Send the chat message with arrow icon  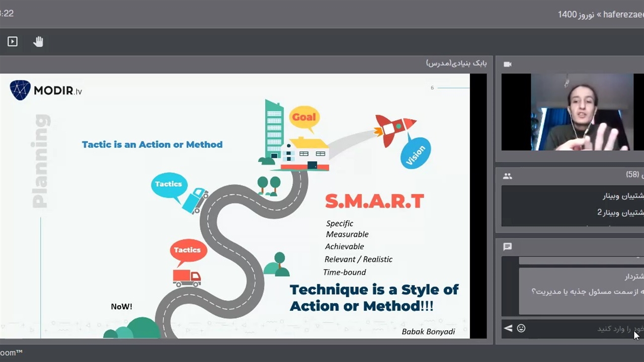508,328
